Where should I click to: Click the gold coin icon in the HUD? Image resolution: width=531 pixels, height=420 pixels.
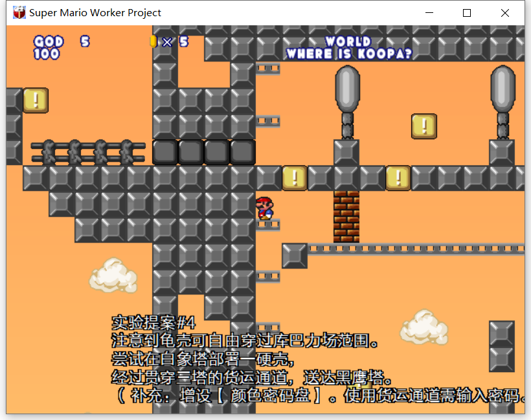[153, 41]
